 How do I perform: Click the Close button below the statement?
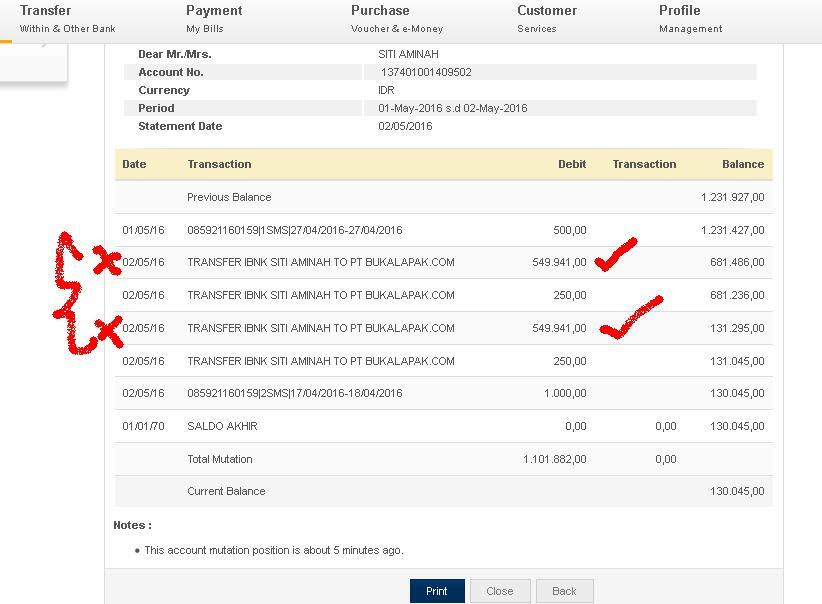500,591
